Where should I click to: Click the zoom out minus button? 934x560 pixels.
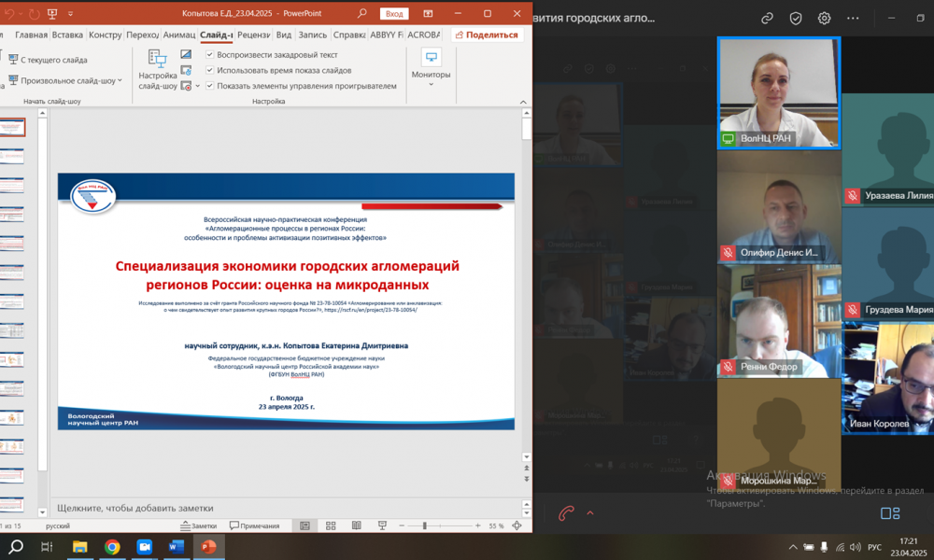(402, 525)
